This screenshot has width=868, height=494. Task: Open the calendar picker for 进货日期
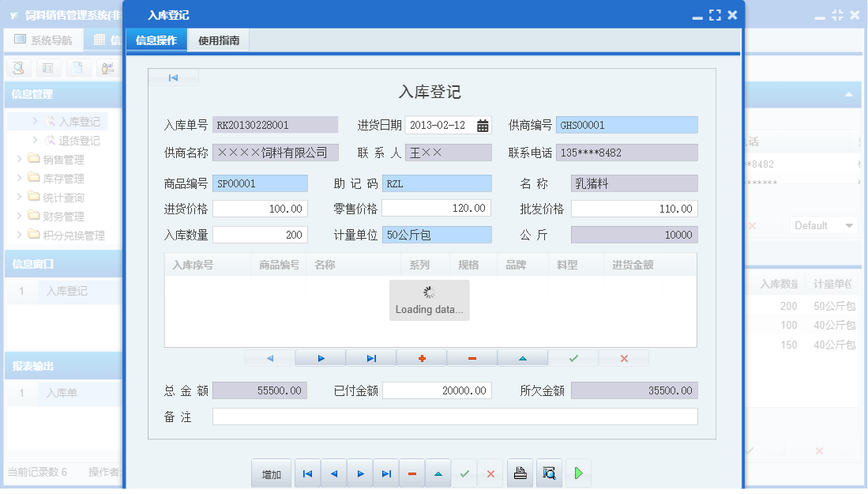coord(482,124)
